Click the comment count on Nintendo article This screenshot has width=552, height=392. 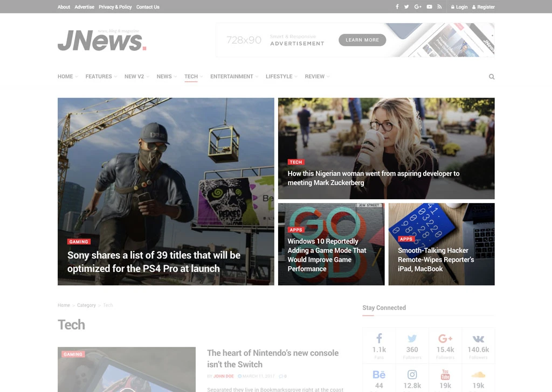point(282,376)
